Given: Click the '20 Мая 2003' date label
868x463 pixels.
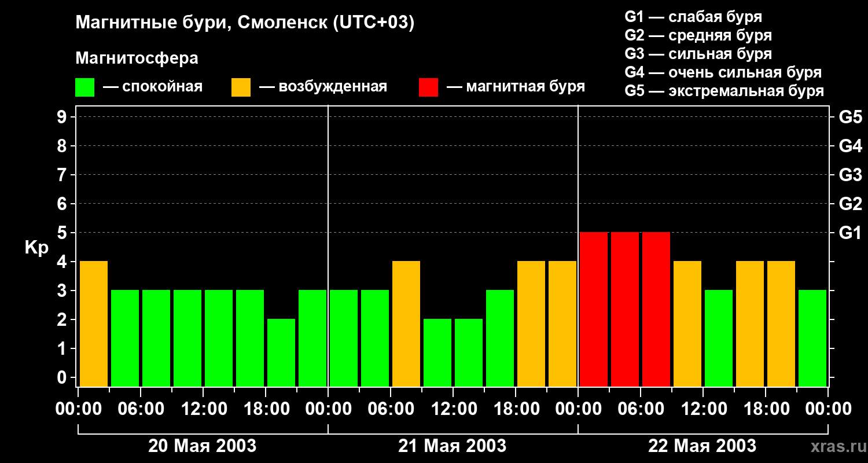Looking at the screenshot, I should 203,446.
